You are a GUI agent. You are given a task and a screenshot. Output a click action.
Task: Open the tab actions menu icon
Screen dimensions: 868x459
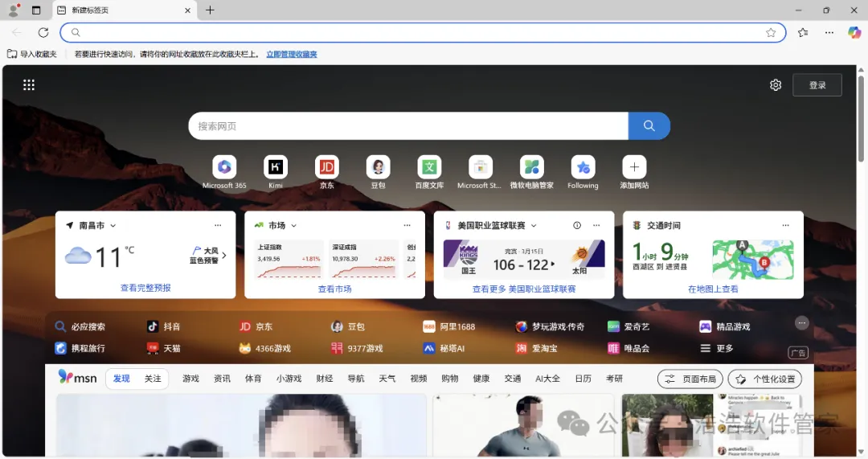coord(36,10)
